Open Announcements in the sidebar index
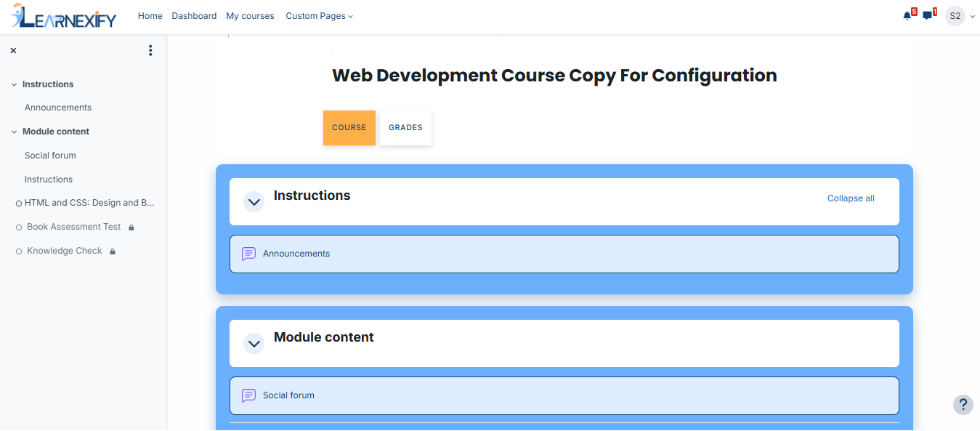 (x=58, y=108)
